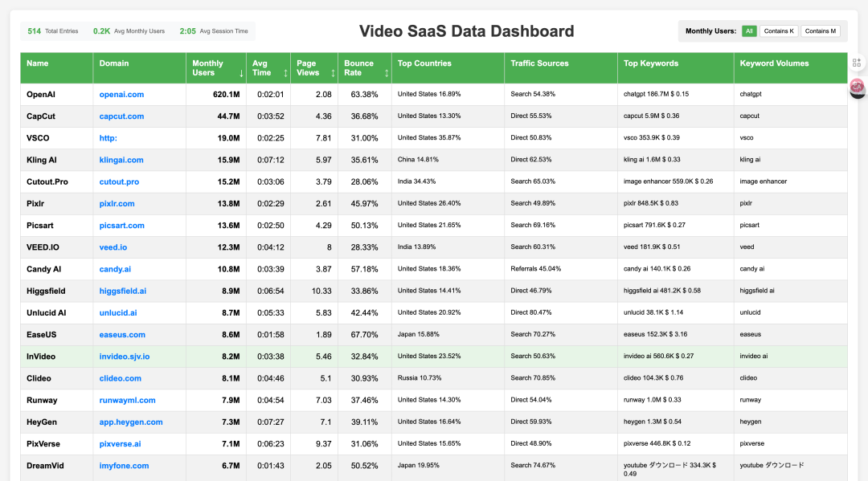Click the pink round avatar icon at right edge

857,86
